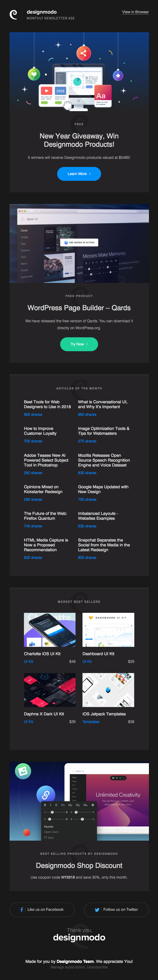Open the Charlotte iOS UI Kit thumbnail
This screenshot has width=158, height=980.
tap(50, 630)
